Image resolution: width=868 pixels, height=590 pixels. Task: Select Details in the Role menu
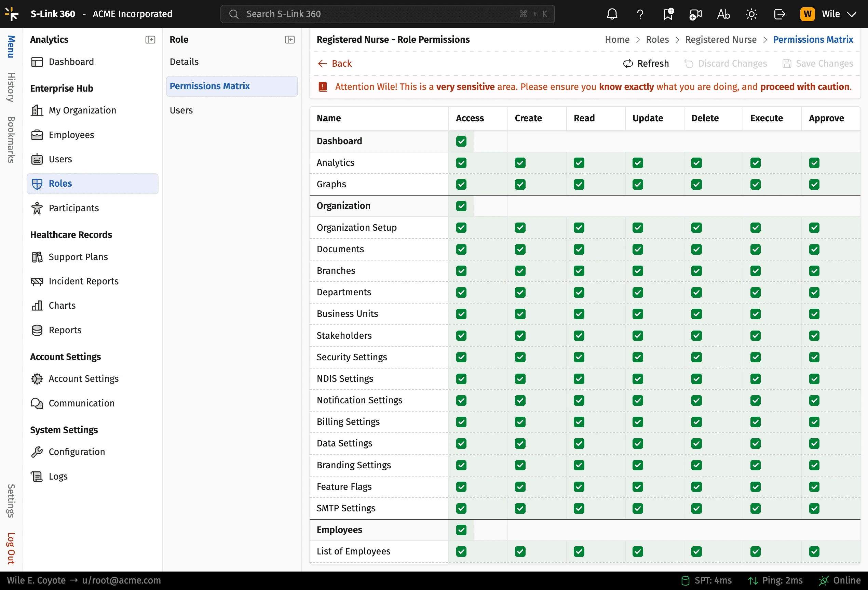click(184, 62)
